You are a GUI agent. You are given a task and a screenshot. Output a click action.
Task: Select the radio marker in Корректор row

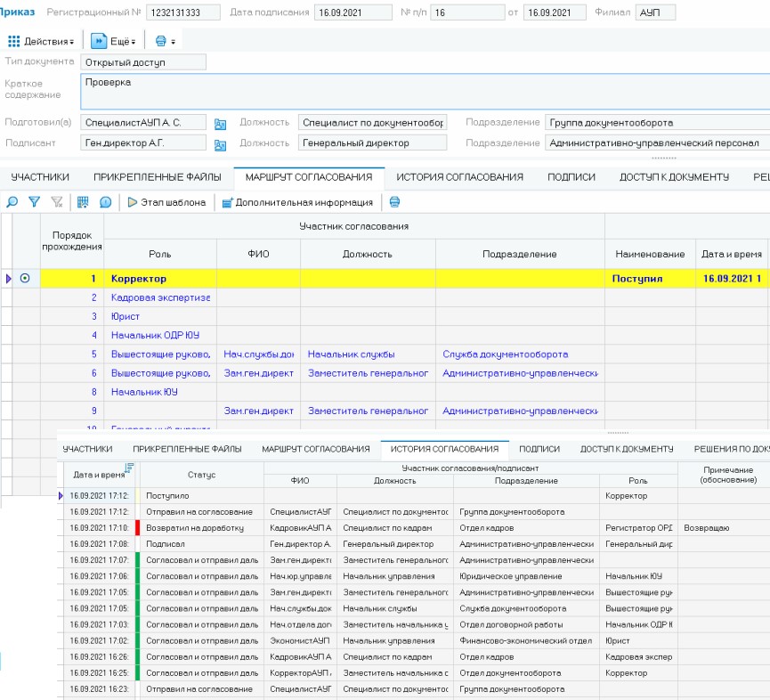coord(25,279)
